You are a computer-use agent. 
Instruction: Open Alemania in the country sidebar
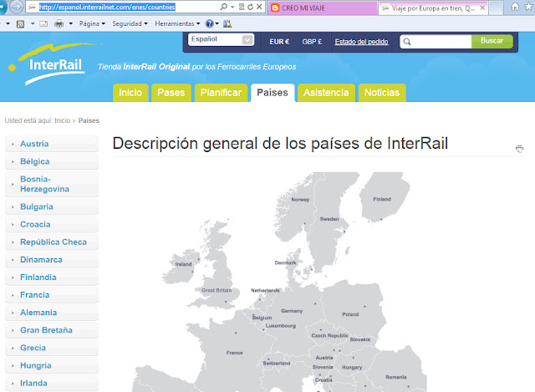52,313
